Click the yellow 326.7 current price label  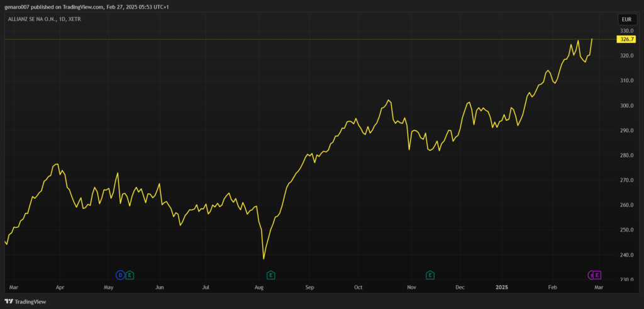(x=626, y=39)
